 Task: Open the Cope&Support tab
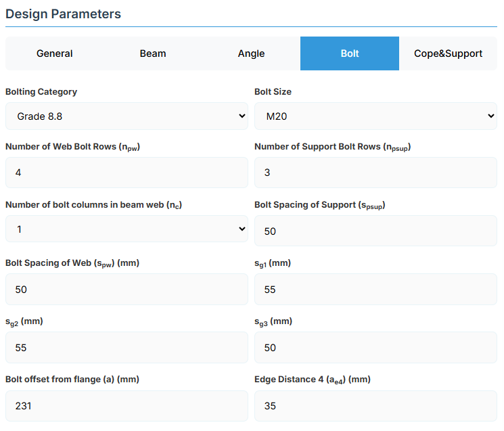(x=448, y=53)
